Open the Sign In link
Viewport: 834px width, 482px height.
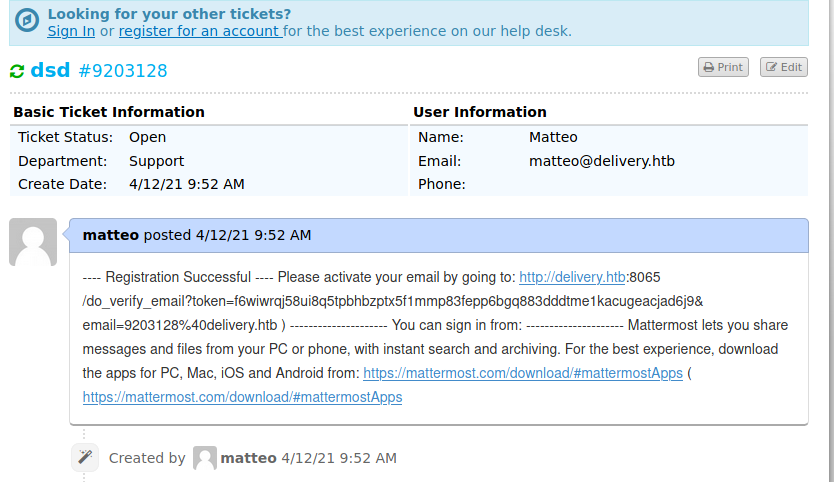click(71, 31)
